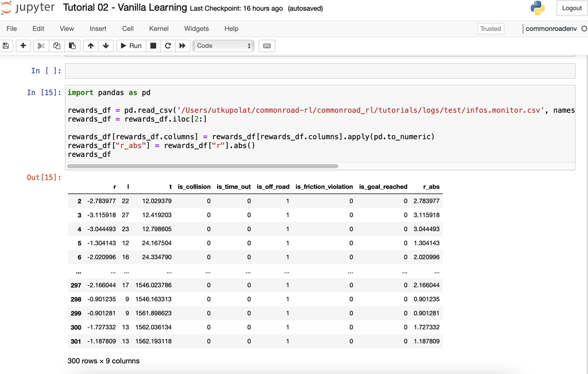Expand the Cell menu

[x=127, y=29]
